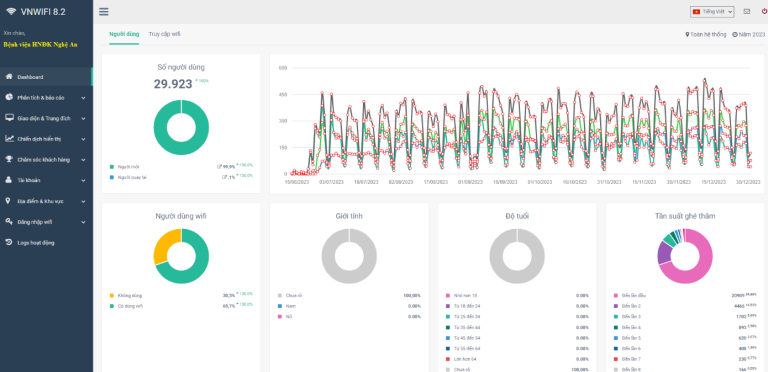Image resolution: width=768 pixels, height=372 pixels.
Task: Click the Tài khoản user icon
Action: [9, 180]
